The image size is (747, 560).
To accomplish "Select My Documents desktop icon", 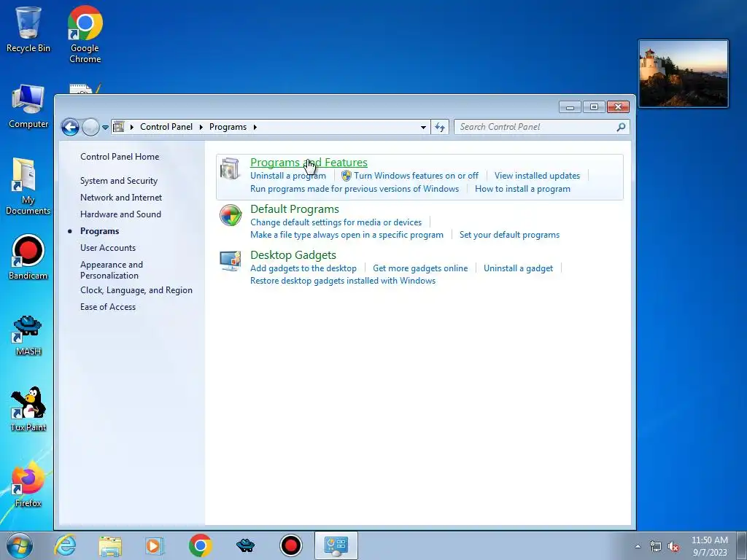I will (x=28, y=186).
